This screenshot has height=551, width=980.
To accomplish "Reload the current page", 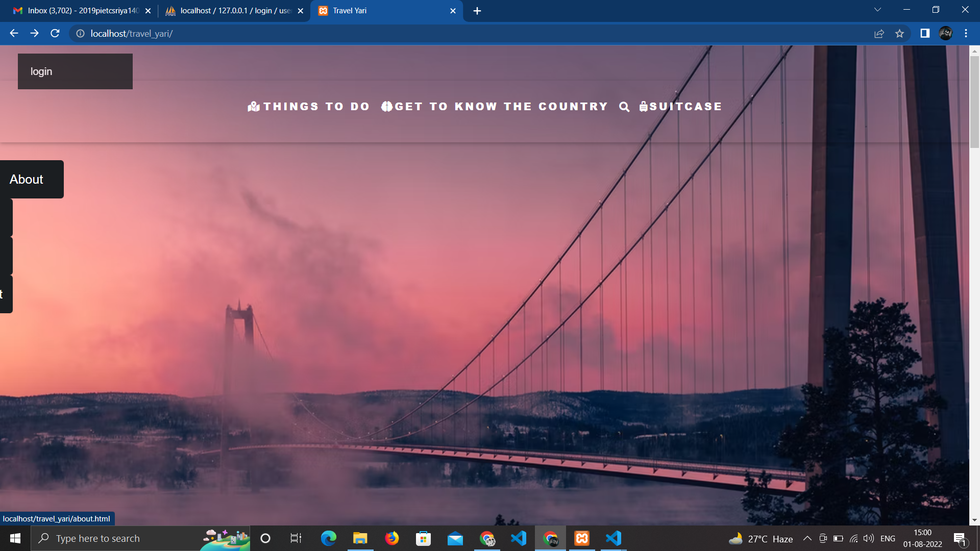I will (55, 34).
